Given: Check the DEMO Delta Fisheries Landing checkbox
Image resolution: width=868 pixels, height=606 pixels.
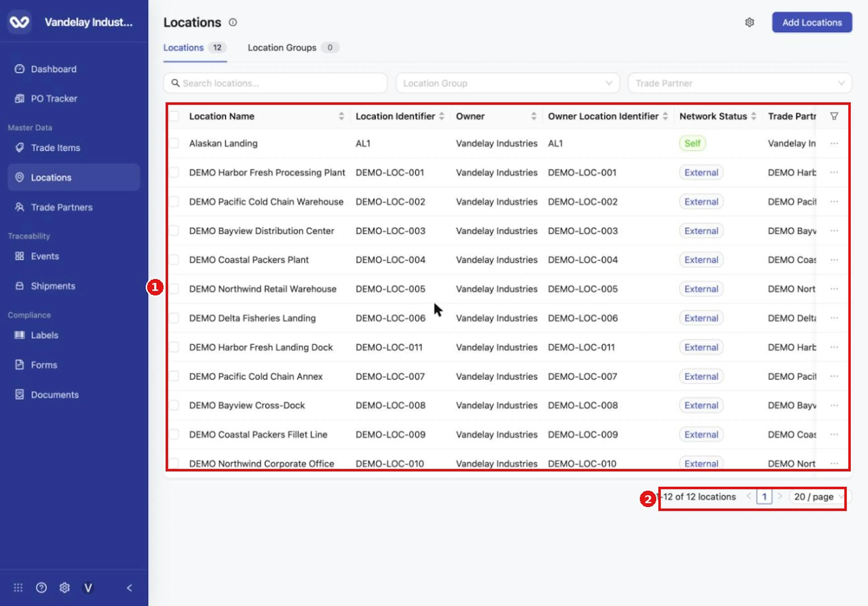Looking at the screenshot, I should point(174,318).
